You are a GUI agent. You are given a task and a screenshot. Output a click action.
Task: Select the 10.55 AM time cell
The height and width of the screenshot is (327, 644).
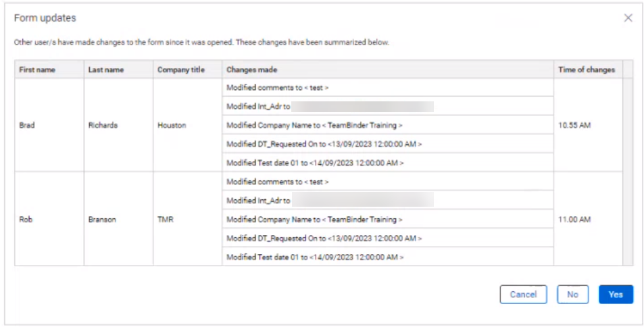click(588, 125)
